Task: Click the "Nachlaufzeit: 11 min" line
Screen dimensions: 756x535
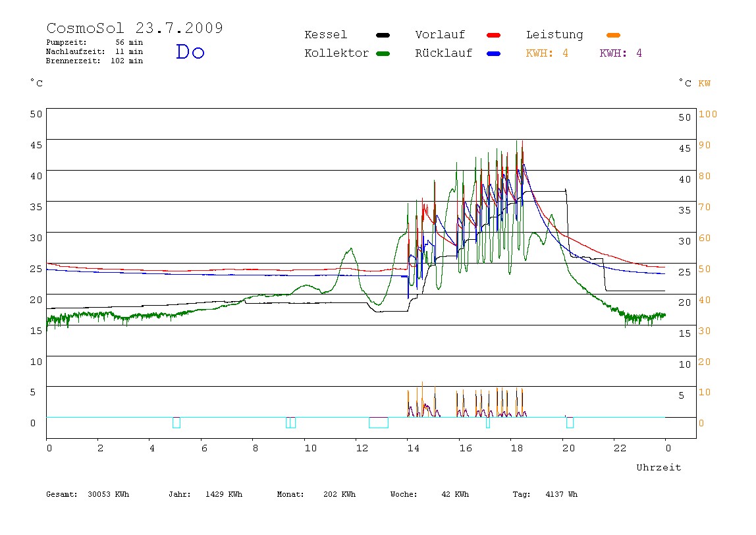Action: point(95,51)
